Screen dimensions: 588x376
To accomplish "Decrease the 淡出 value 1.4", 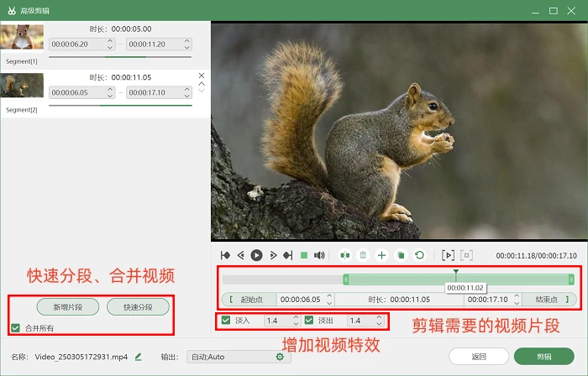I will point(379,324).
